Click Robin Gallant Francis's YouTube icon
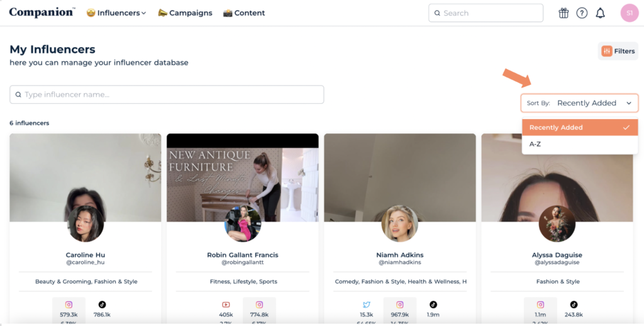The width and height of the screenshot is (644, 326). click(226, 305)
